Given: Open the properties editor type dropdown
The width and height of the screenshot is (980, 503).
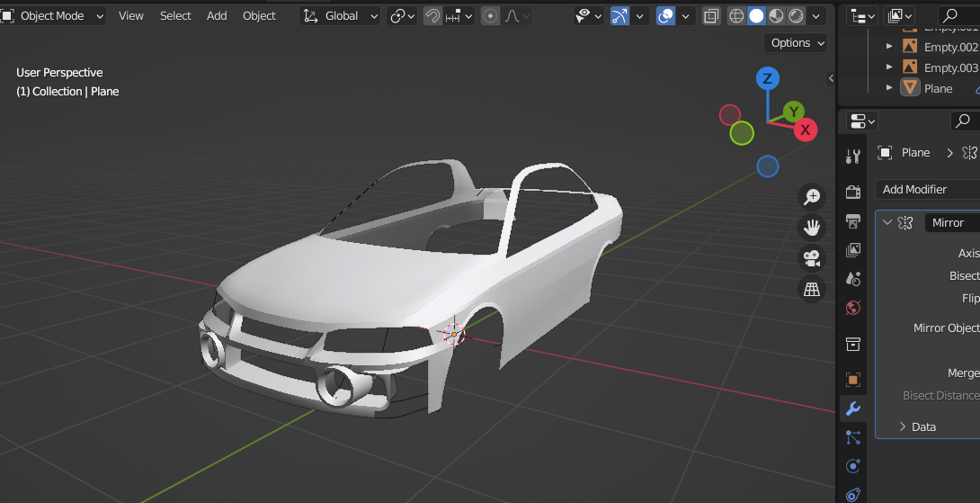Looking at the screenshot, I should point(863,121).
